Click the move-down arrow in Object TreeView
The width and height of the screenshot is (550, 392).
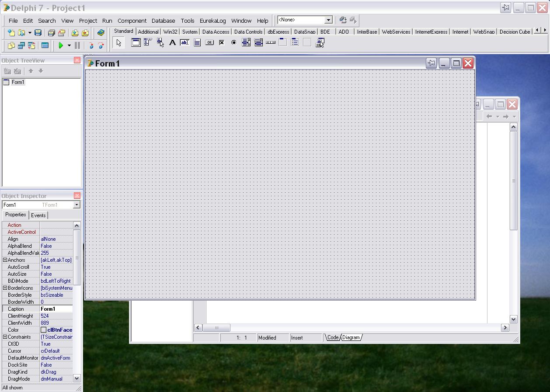[x=41, y=71]
